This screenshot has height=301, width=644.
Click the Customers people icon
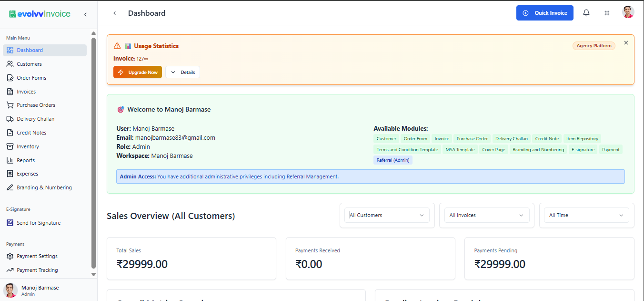point(10,64)
